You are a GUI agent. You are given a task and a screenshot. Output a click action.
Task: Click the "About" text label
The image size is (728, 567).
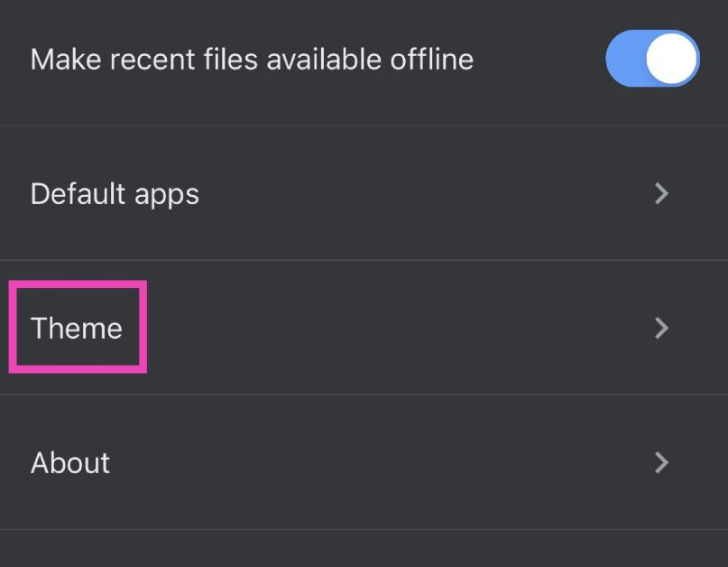70,462
